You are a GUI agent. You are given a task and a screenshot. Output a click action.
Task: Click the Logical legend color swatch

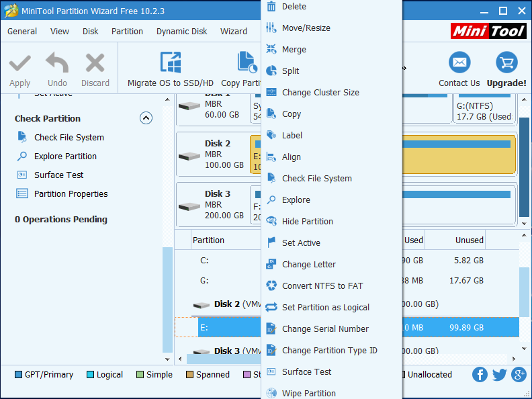tap(90, 375)
